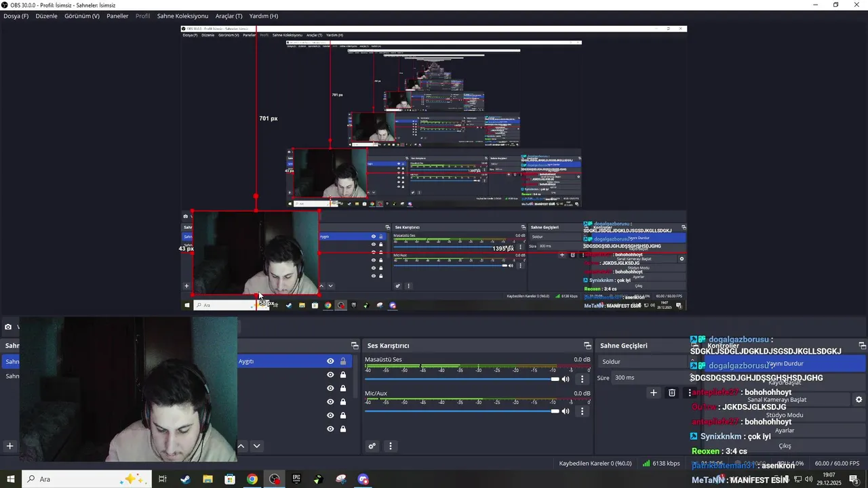Open Ayarlar settings button
868x488 pixels.
pyautogui.click(x=785, y=430)
